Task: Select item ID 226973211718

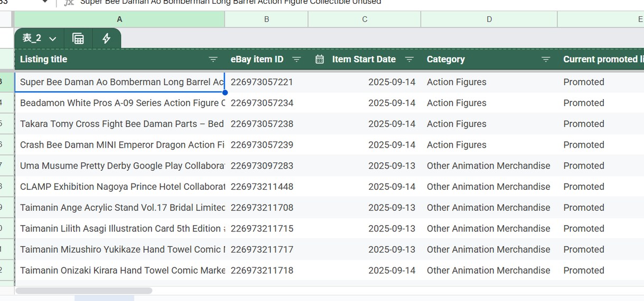Action: (x=267, y=270)
